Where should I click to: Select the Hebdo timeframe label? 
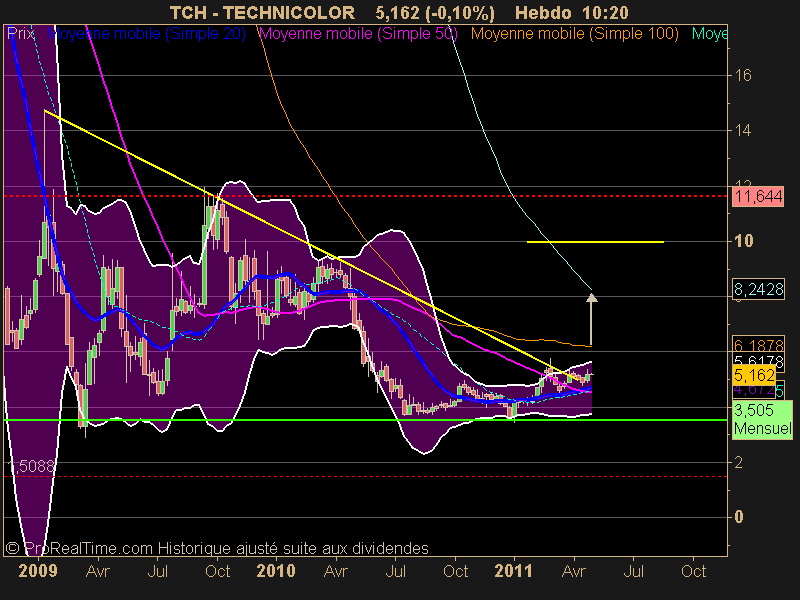click(x=545, y=12)
